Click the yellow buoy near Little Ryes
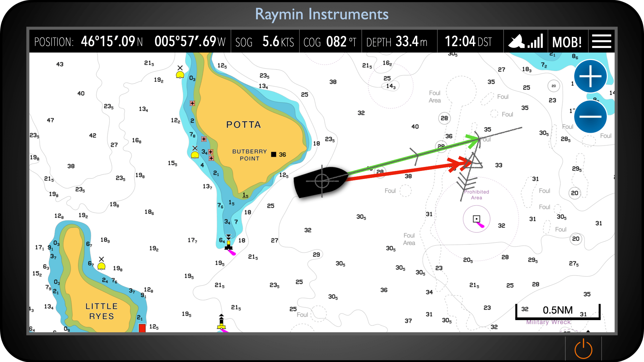 point(101,266)
